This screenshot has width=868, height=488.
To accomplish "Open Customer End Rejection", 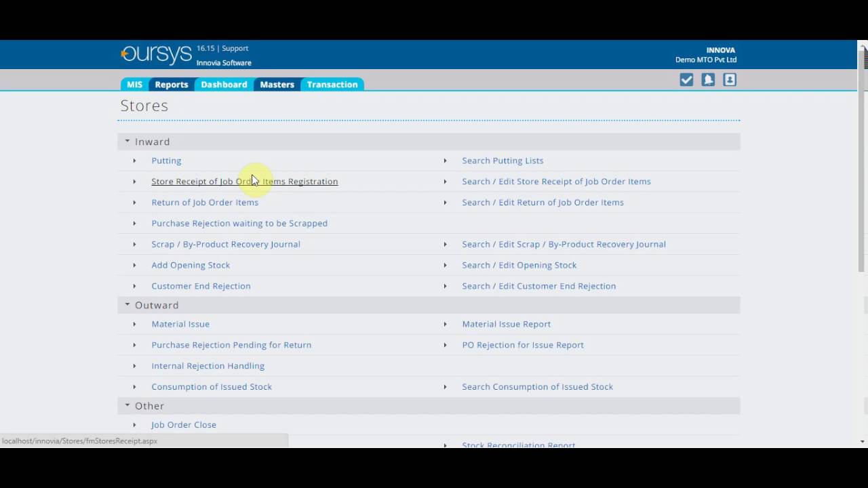I will click(201, 286).
